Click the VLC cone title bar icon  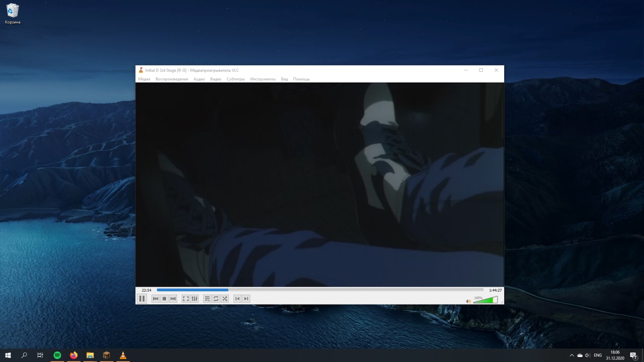pyautogui.click(x=141, y=70)
